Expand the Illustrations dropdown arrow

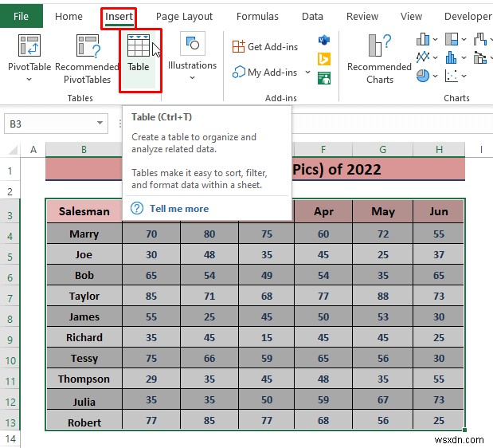193,77
